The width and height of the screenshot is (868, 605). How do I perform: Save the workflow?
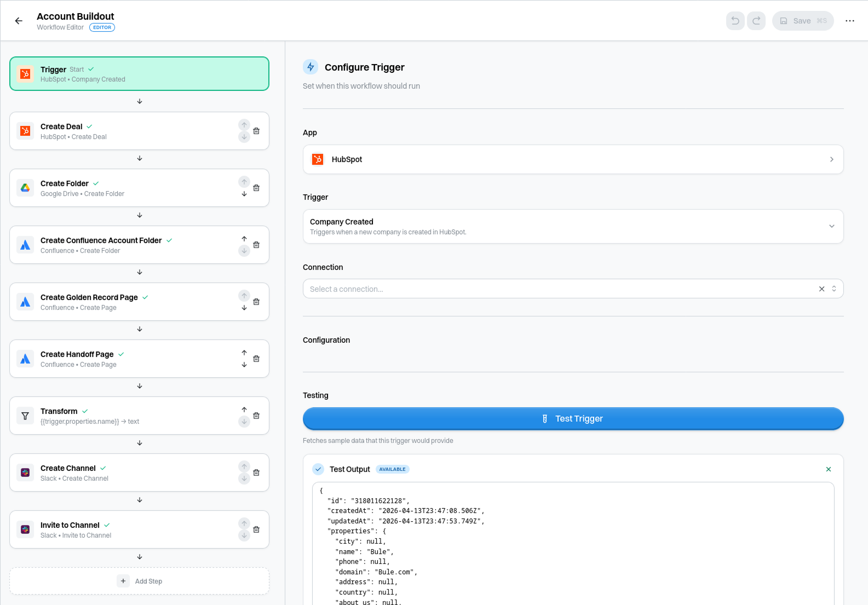tap(803, 21)
